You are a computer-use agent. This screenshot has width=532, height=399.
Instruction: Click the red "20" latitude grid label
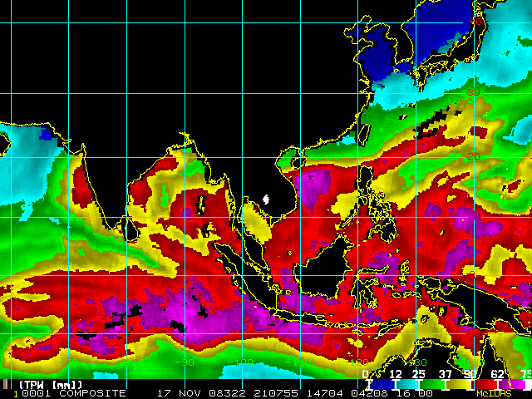(x=474, y=156)
